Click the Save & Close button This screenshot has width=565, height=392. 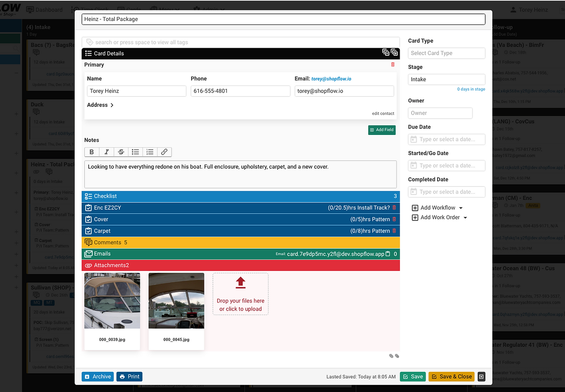pos(451,376)
